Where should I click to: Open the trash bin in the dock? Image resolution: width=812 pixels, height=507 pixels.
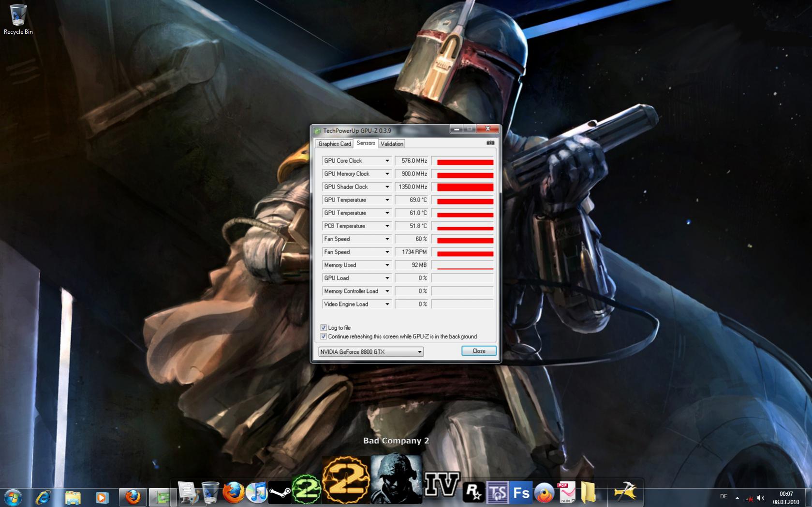tap(210, 493)
